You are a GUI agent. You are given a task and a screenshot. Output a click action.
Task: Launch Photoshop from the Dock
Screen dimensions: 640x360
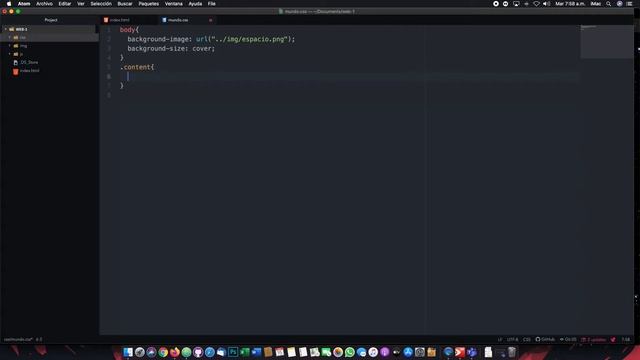[233, 352]
